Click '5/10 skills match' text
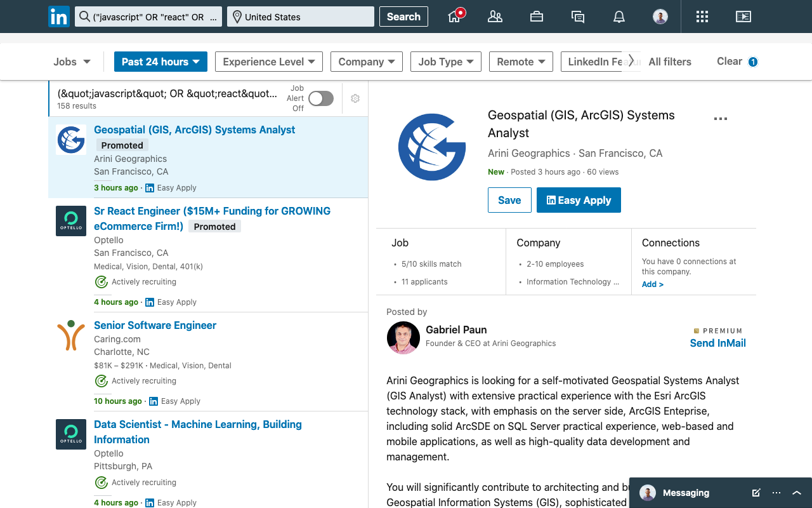The image size is (812, 508). (x=431, y=264)
